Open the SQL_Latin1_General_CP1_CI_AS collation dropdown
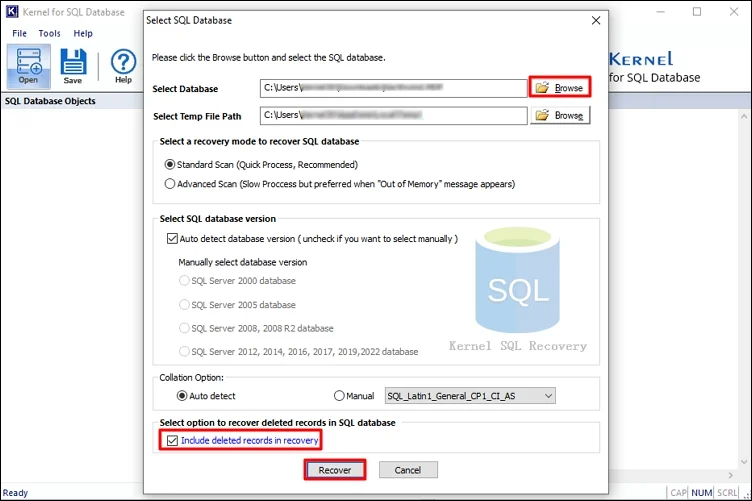The image size is (752, 501). 470,396
